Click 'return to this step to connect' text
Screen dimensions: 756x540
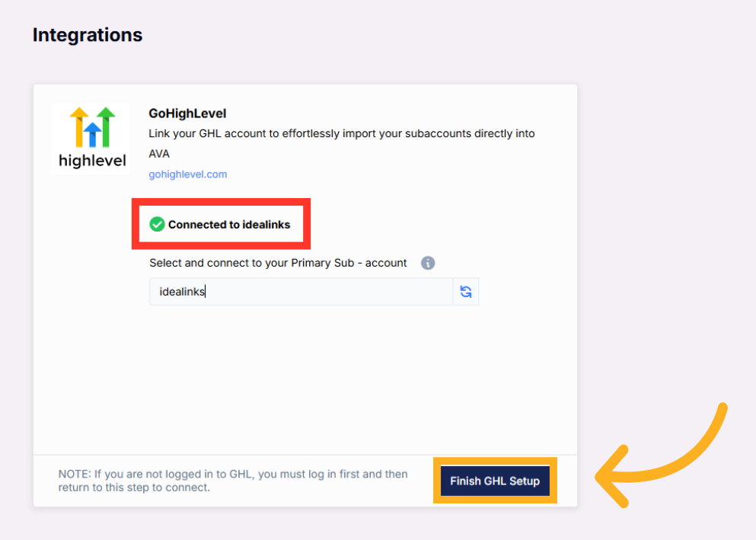tap(134, 487)
